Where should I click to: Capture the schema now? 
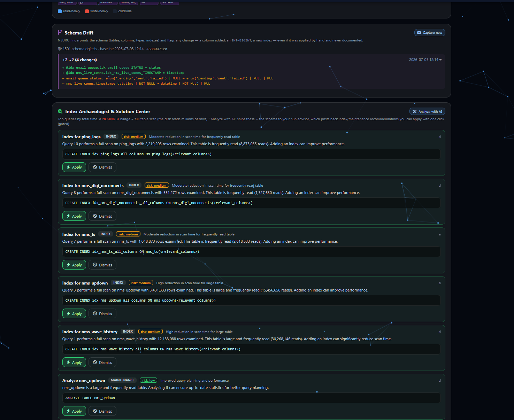tap(430, 33)
